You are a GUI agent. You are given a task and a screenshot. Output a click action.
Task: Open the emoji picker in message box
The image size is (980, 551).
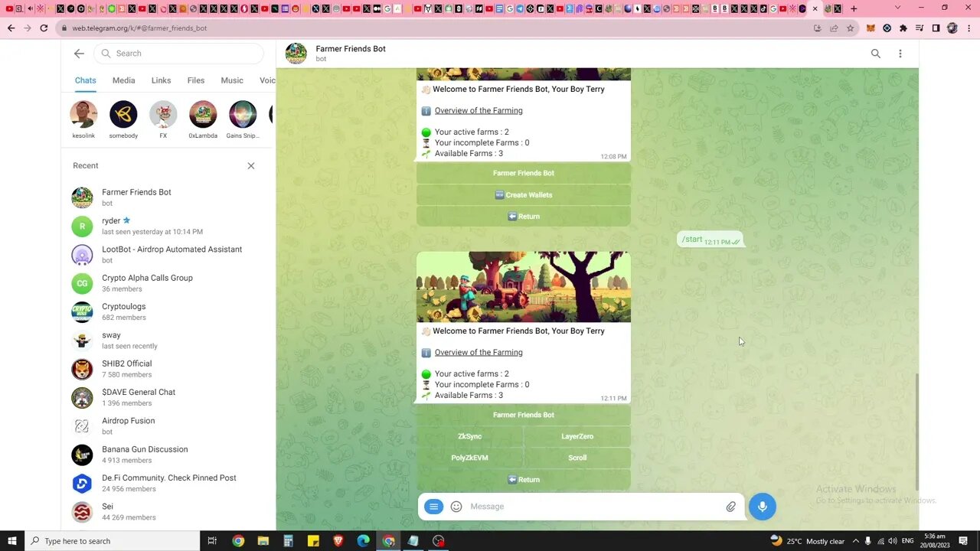tap(456, 507)
